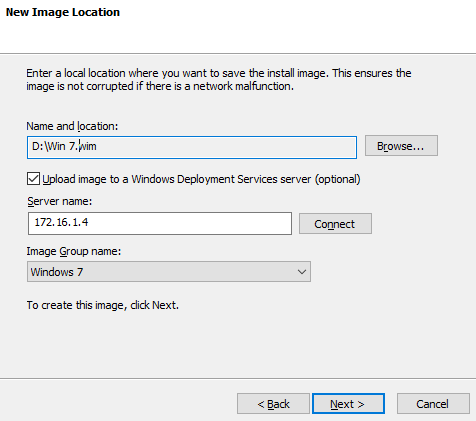Expand the dropdown chevron beside Windows 7
The width and height of the screenshot is (476, 421).
[302, 272]
